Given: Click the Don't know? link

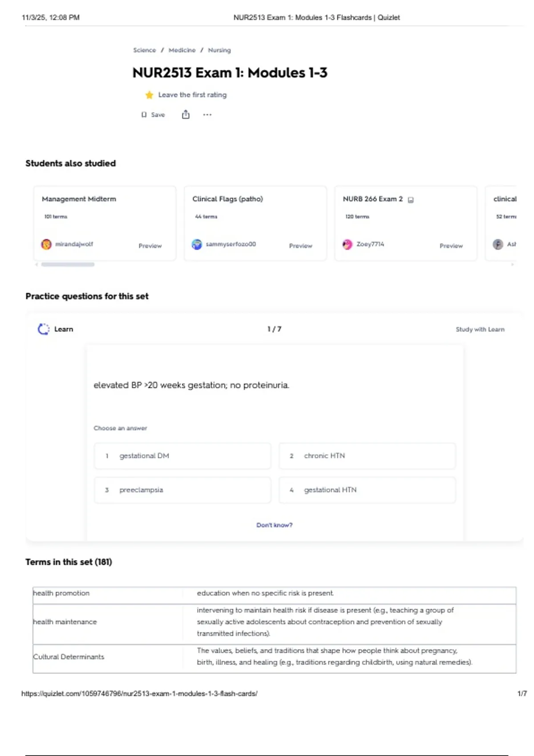Looking at the screenshot, I should point(274,525).
